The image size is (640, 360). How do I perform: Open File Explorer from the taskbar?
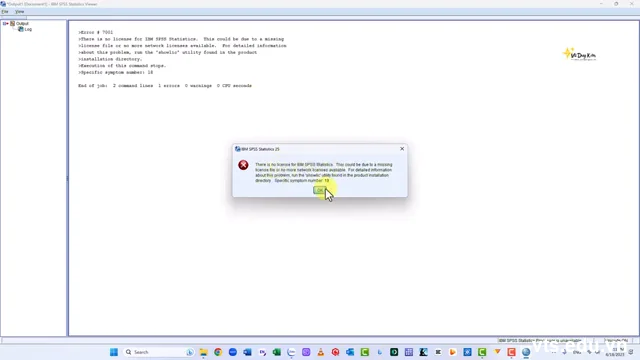203,352
